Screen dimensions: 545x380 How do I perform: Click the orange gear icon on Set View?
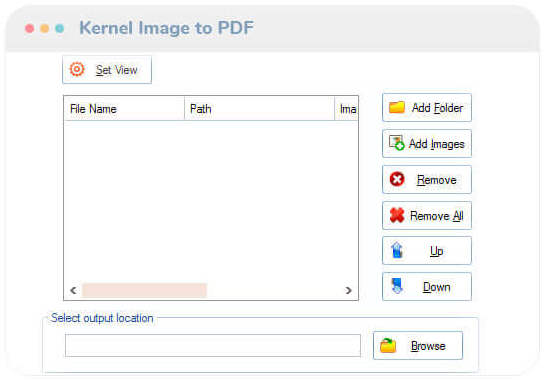tap(77, 69)
